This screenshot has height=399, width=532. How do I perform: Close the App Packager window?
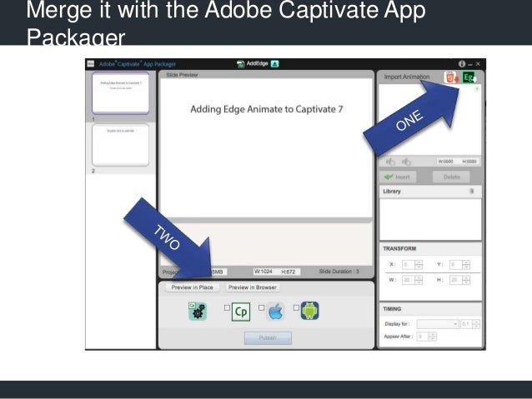(x=478, y=64)
